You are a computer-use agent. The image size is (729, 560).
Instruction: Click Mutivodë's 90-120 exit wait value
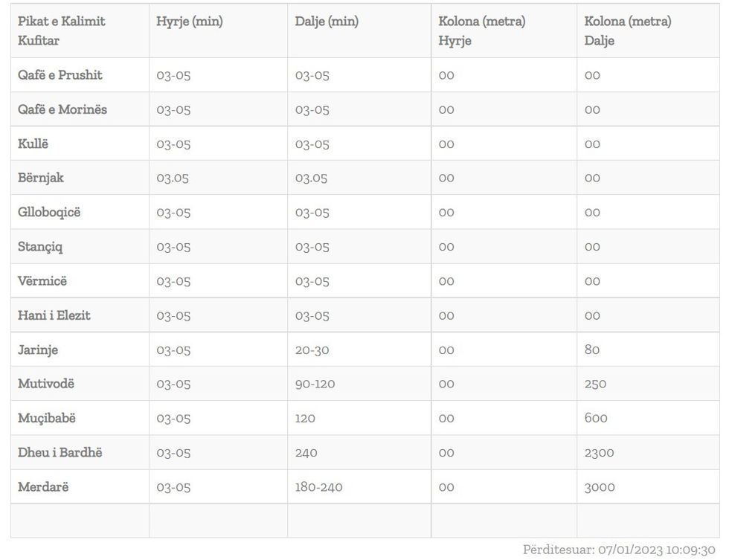(315, 384)
